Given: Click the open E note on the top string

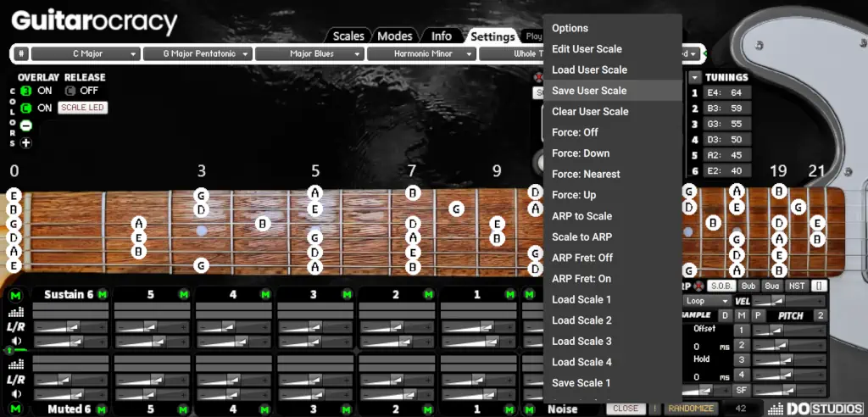Looking at the screenshot, I should pos(14,195).
